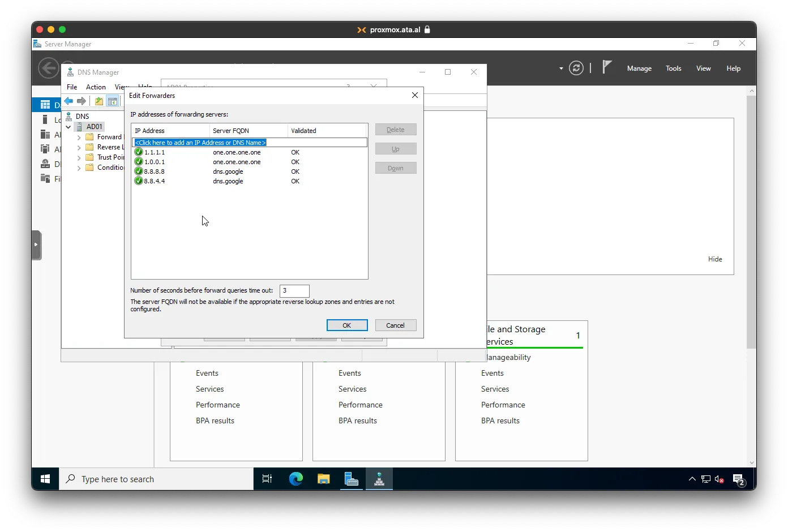Image resolution: width=788 pixels, height=532 pixels.
Task: Click the Down button in Edit Forwarders
Action: [396, 168]
